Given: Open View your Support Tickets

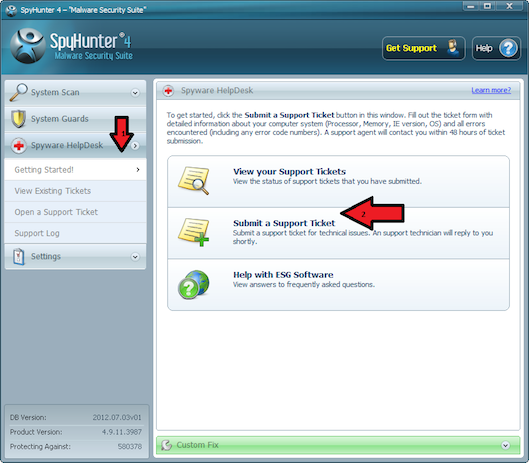Looking at the screenshot, I should pos(338,182).
